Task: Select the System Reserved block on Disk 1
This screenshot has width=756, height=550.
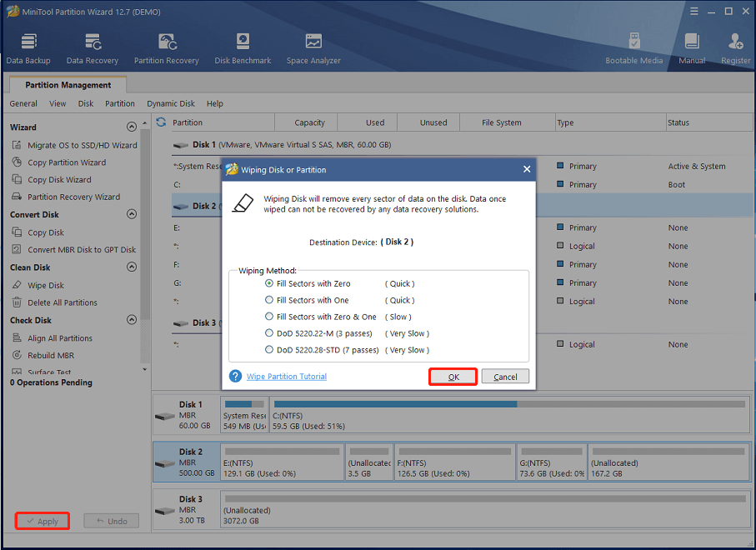Action: (244, 414)
